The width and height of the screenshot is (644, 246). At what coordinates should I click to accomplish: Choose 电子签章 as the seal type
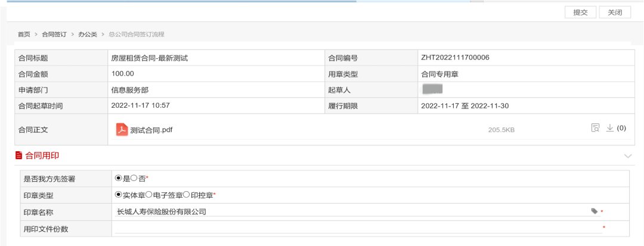(x=149, y=194)
